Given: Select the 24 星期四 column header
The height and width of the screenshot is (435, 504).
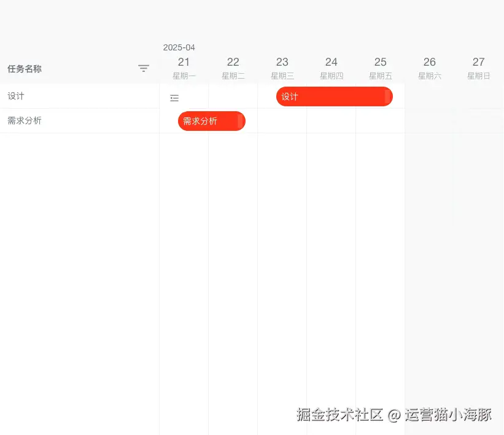Looking at the screenshot, I should [331, 68].
